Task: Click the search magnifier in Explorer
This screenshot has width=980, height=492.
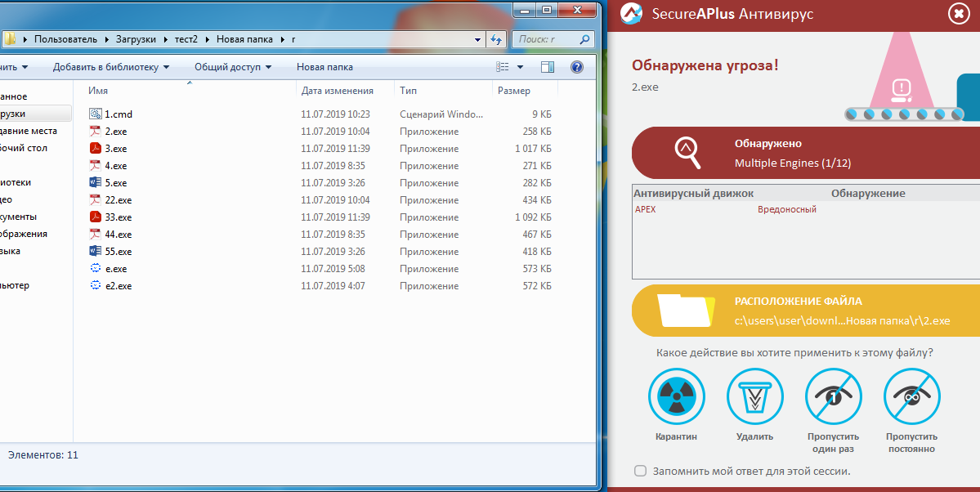Action: coord(585,39)
